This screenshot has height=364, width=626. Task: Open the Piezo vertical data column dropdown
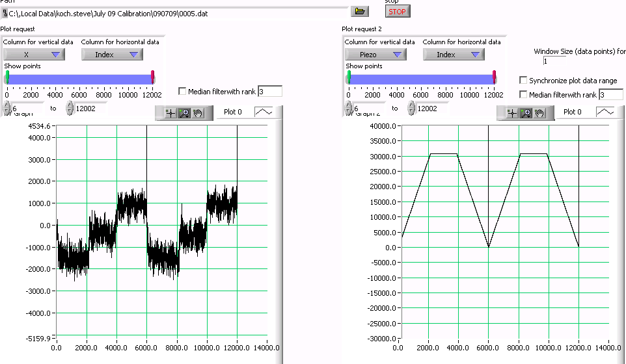tap(375, 55)
